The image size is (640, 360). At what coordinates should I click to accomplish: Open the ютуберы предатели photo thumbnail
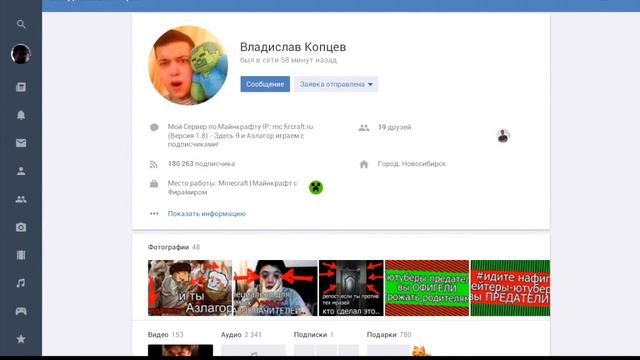427,288
